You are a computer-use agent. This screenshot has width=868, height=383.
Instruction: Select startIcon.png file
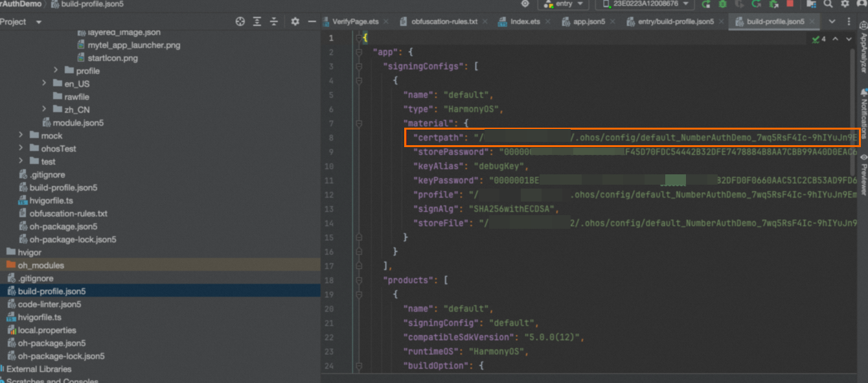click(113, 58)
